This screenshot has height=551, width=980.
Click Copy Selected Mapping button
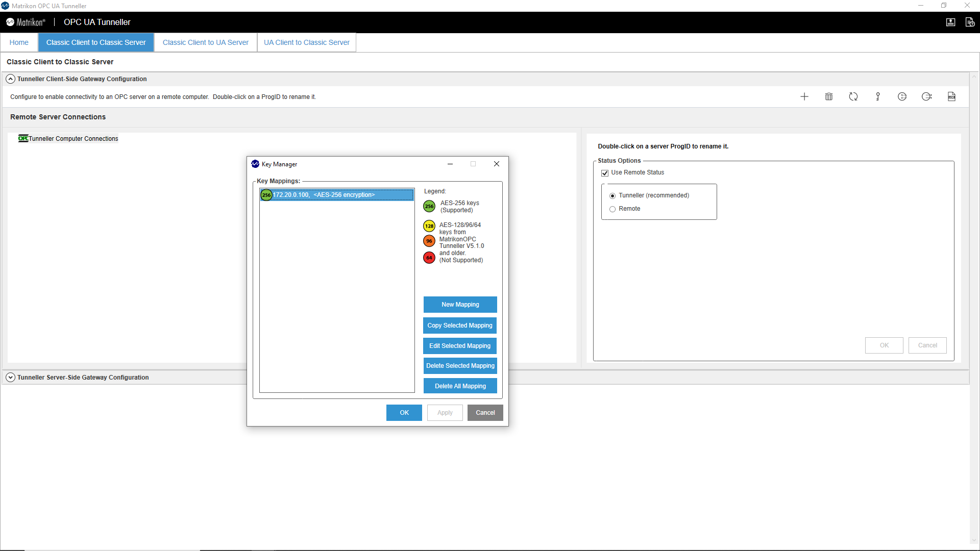[x=460, y=325]
